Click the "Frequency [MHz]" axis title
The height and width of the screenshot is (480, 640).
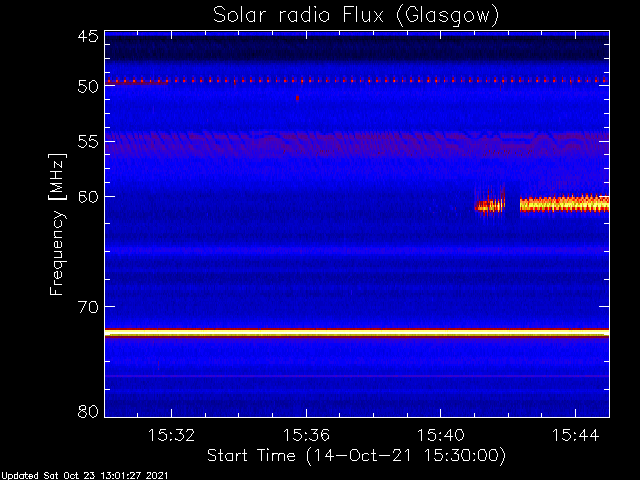(x=57, y=224)
